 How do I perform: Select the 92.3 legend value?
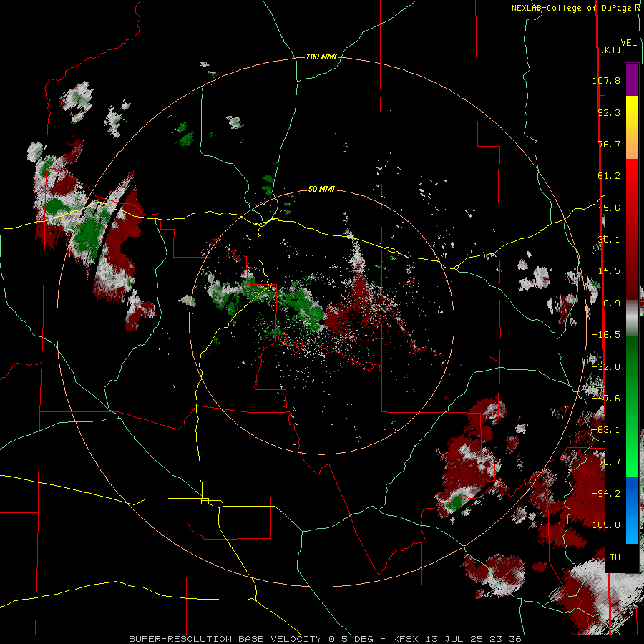609,112
